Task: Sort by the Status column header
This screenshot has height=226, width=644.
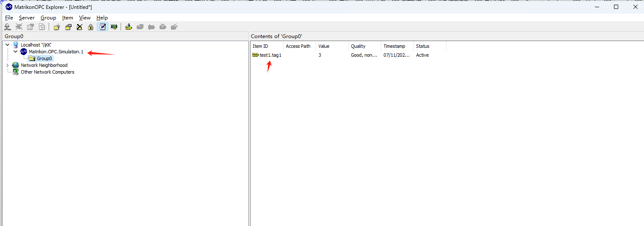Action: (x=430, y=46)
